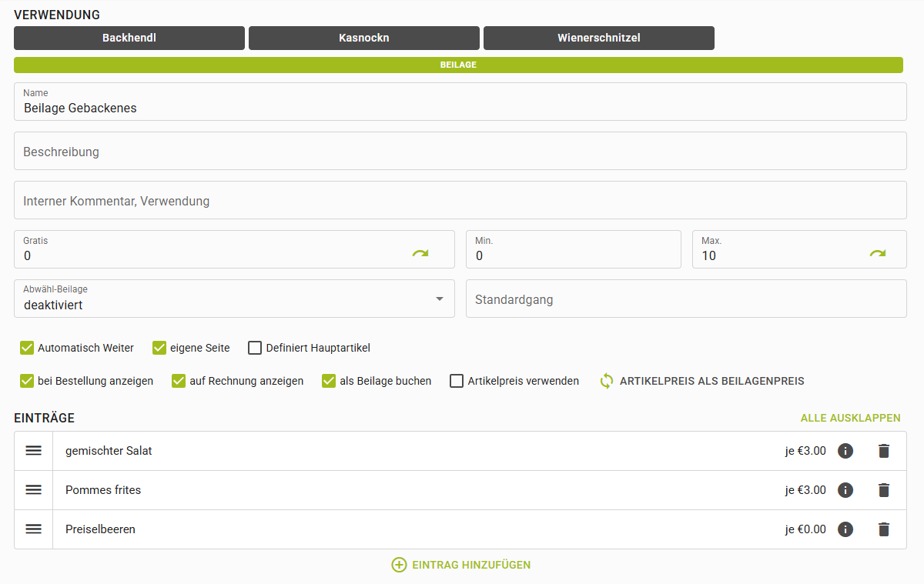This screenshot has width=924, height=584.
Task: Enable Definiert Hauptartikel checkbox
Action: tap(255, 348)
